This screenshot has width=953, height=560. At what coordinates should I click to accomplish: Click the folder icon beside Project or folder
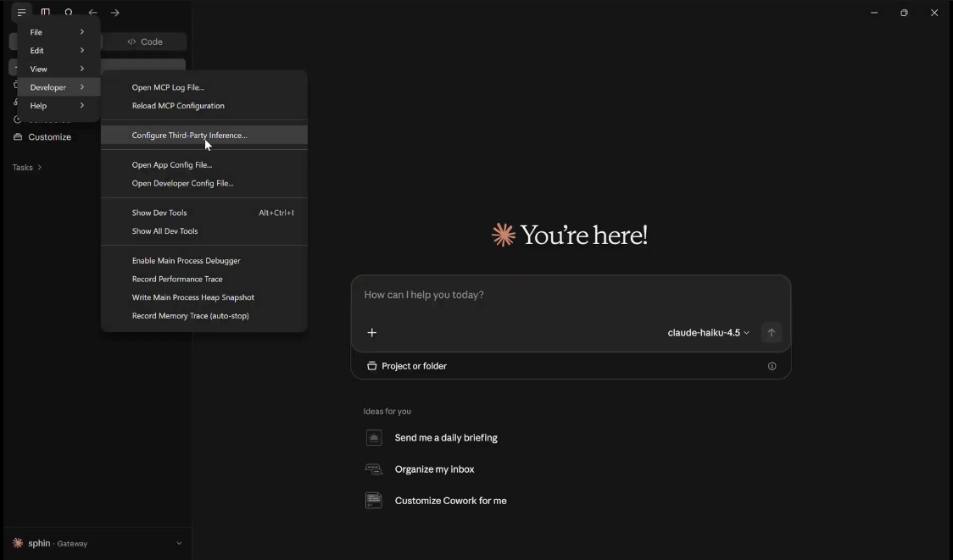[x=371, y=366]
